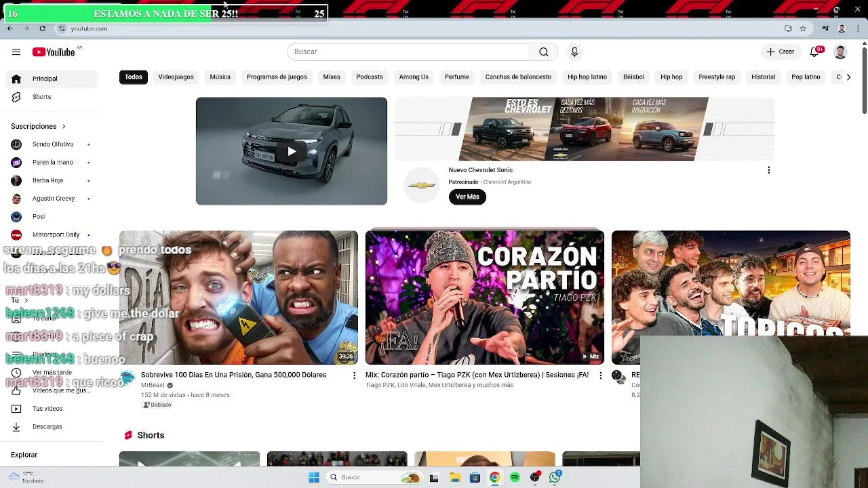This screenshot has width=868, height=488.
Task: Select the Hip hop latino chip
Action: 587,77
